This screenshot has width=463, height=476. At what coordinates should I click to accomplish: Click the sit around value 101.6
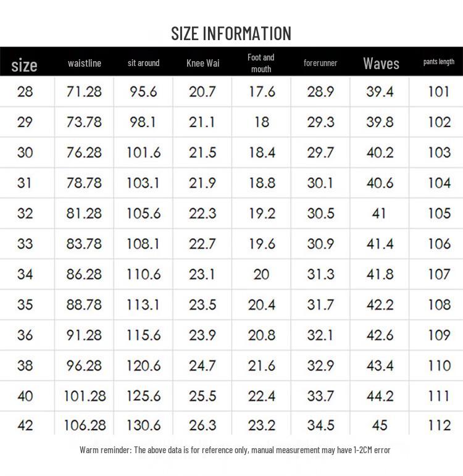pos(143,152)
